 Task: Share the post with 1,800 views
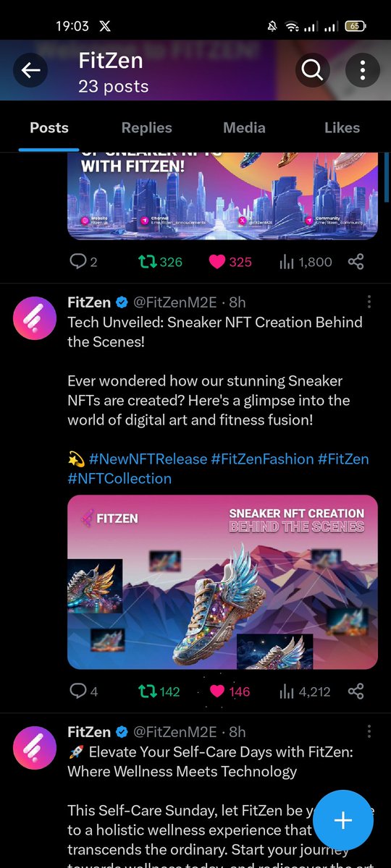(356, 262)
